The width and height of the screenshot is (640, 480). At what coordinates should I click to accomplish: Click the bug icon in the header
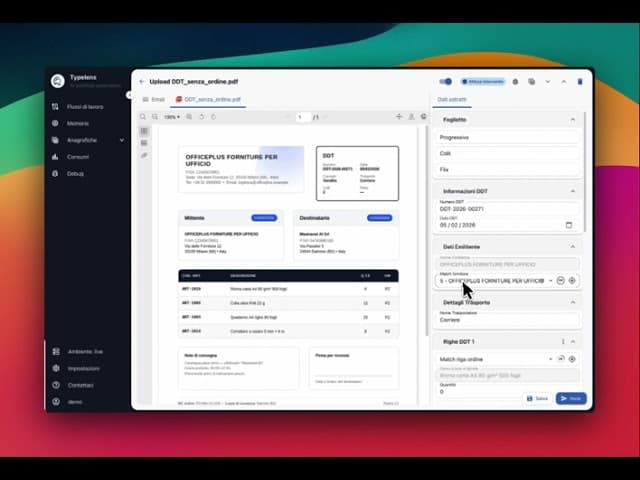click(x=516, y=82)
